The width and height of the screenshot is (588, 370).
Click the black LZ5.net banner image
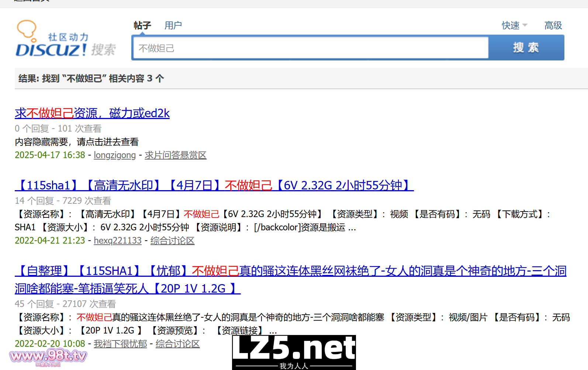point(294,352)
